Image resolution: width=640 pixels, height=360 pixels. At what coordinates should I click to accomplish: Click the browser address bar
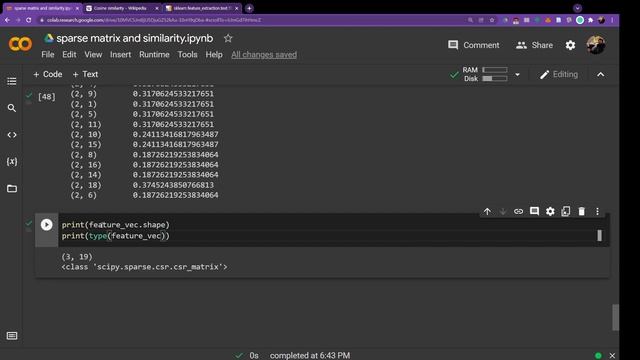pyautogui.click(x=253, y=20)
